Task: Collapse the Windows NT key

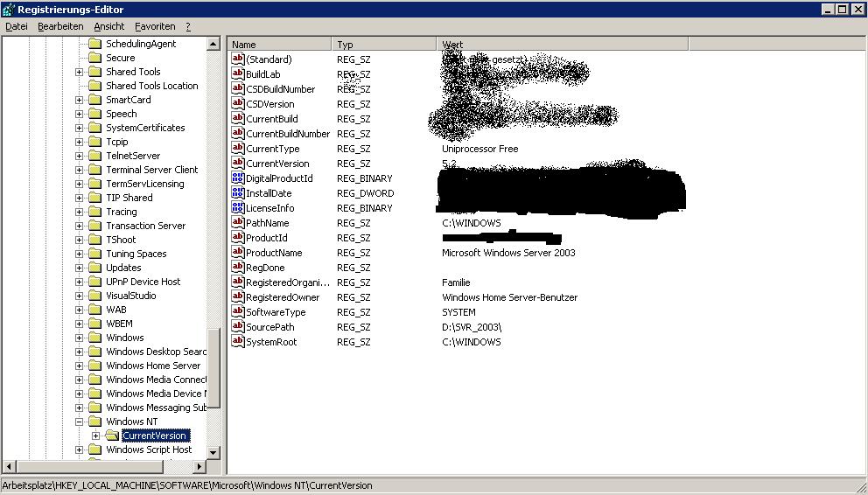Action: point(79,422)
